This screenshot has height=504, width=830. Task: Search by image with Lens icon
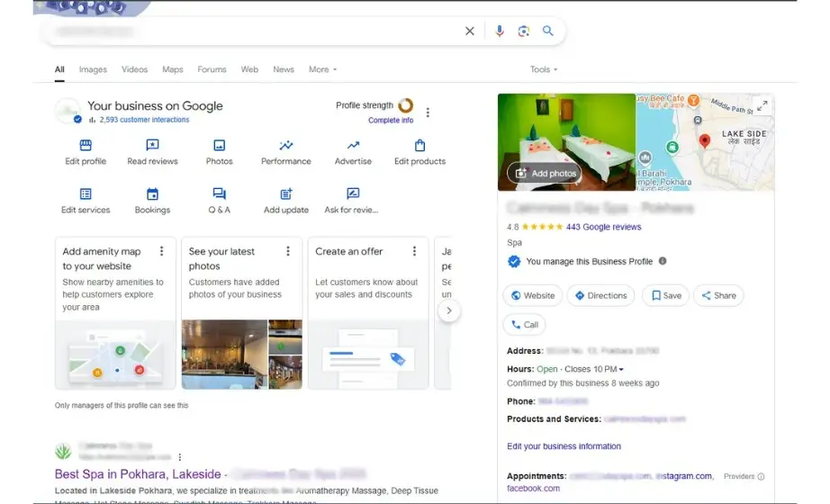tap(523, 31)
